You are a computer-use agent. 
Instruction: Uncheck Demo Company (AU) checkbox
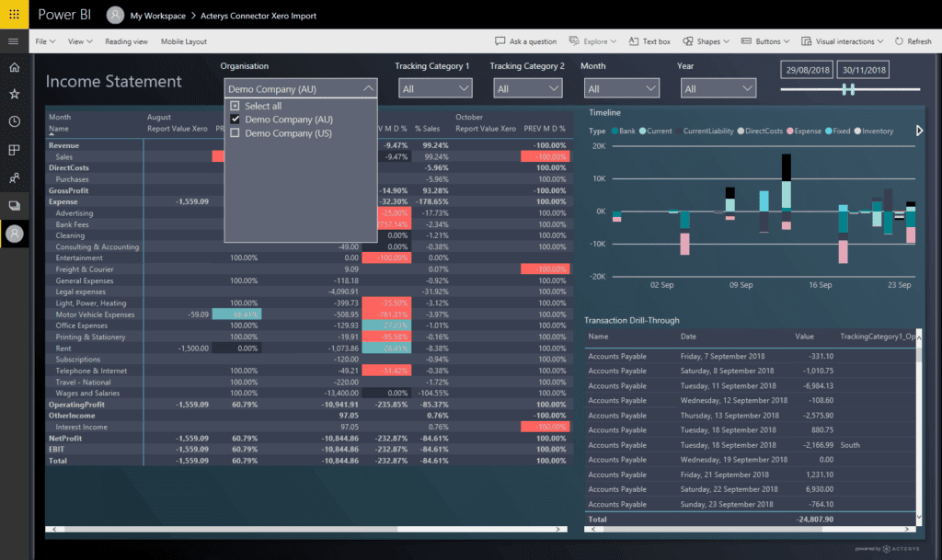(235, 120)
